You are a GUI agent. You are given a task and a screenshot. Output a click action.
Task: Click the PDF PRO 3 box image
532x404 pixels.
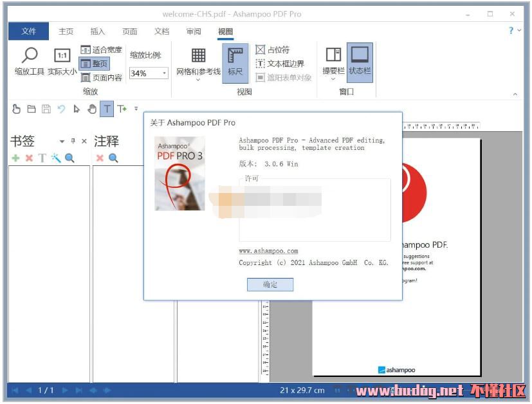[x=180, y=173]
